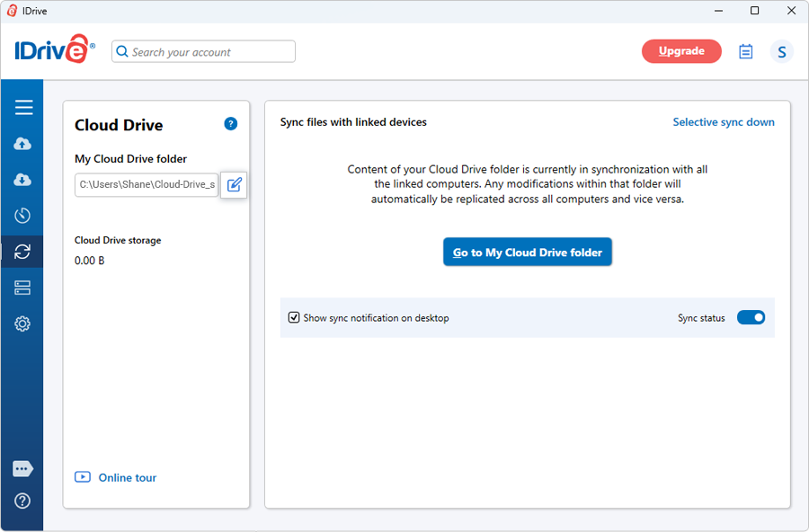Select the Restore icon in the sidebar

tap(23, 179)
